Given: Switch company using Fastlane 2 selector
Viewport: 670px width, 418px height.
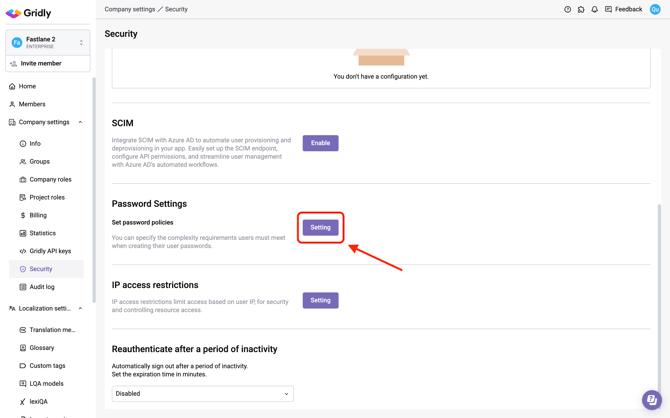Looking at the screenshot, I should 47,42.
